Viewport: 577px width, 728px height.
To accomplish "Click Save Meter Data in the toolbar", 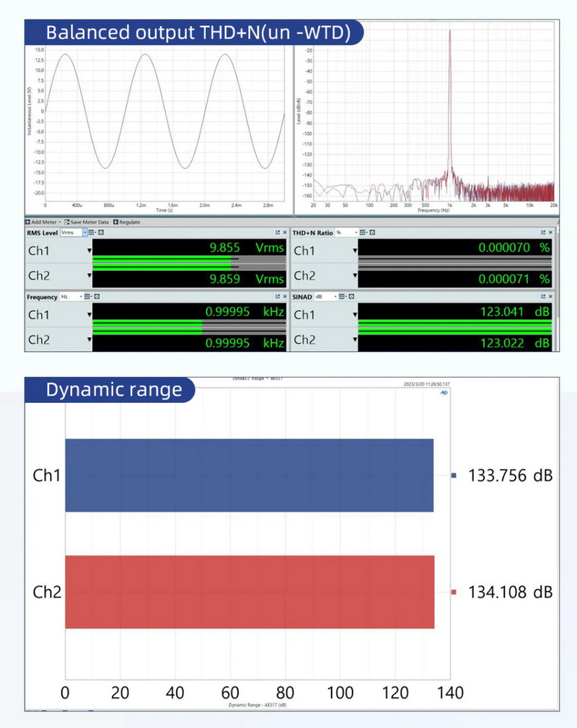I will [87, 222].
